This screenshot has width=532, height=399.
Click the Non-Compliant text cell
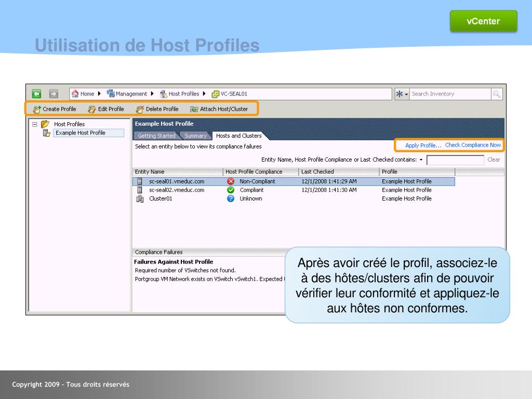click(258, 181)
